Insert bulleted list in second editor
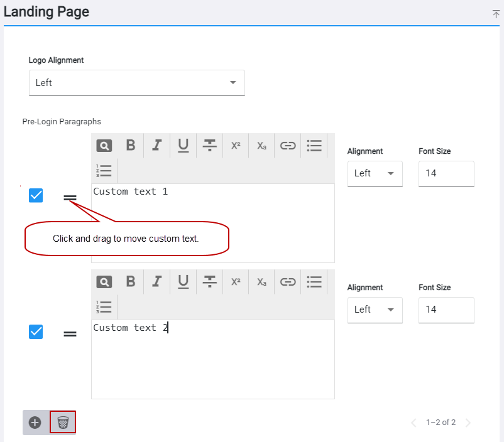Image resolution: width=504 pixels, height=442 pixels. point(314,282)
